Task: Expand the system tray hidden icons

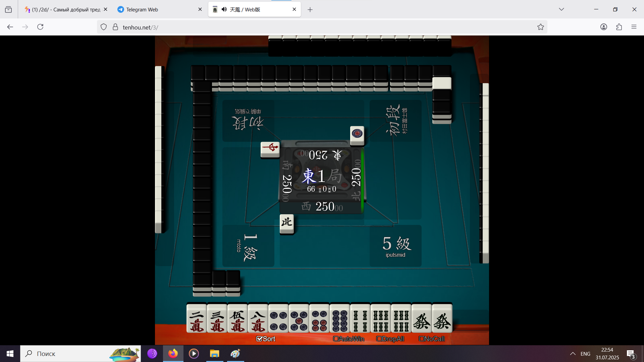Action: pos(573,354)
